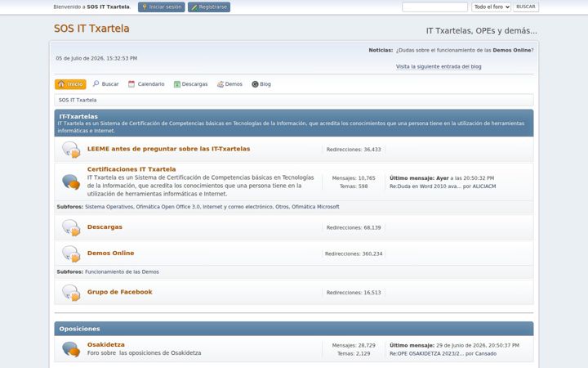
Task: Click the Mensajes: 28,729 count
Action: pos(354,345)
